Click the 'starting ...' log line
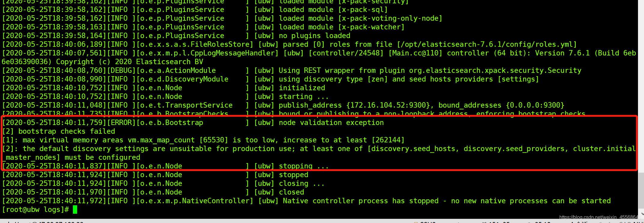This screenshot has height=223, width=644. [x=165, y=97]
